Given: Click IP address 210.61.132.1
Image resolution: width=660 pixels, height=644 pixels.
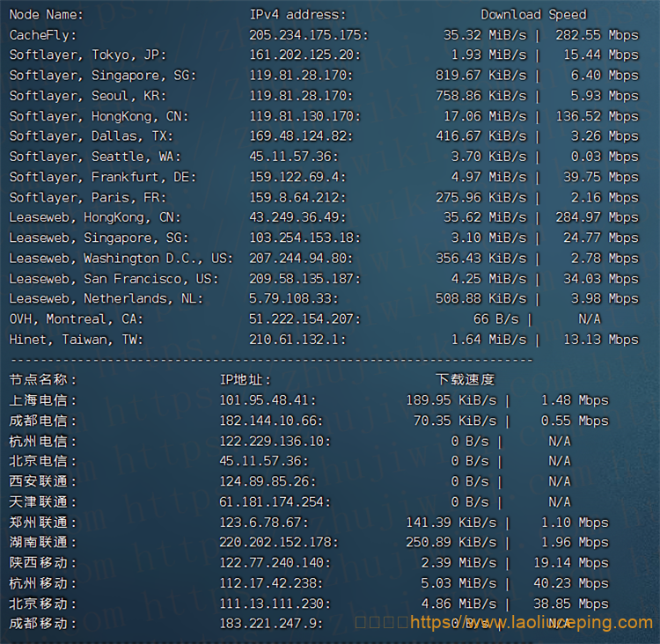Looking at the screenshot, I should click(x=297, y=340).
